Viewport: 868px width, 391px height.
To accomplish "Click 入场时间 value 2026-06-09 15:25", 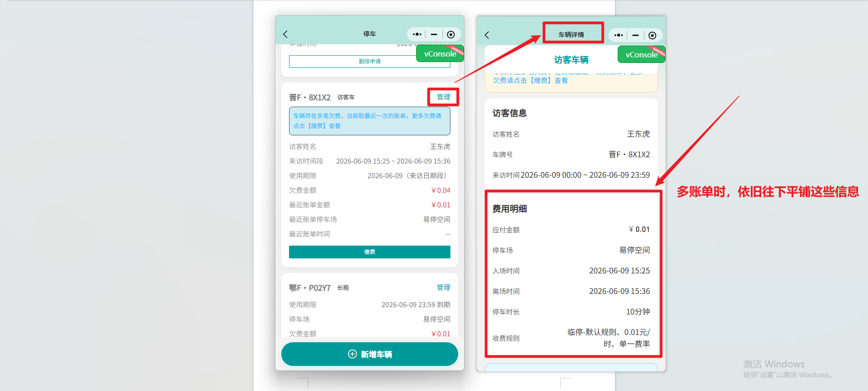I will (x=620, y=271).
